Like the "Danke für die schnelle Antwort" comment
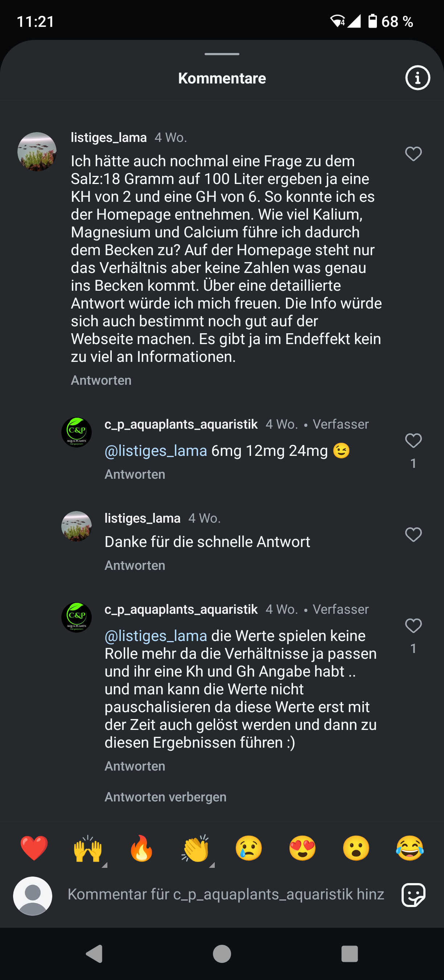 [413, 535]
